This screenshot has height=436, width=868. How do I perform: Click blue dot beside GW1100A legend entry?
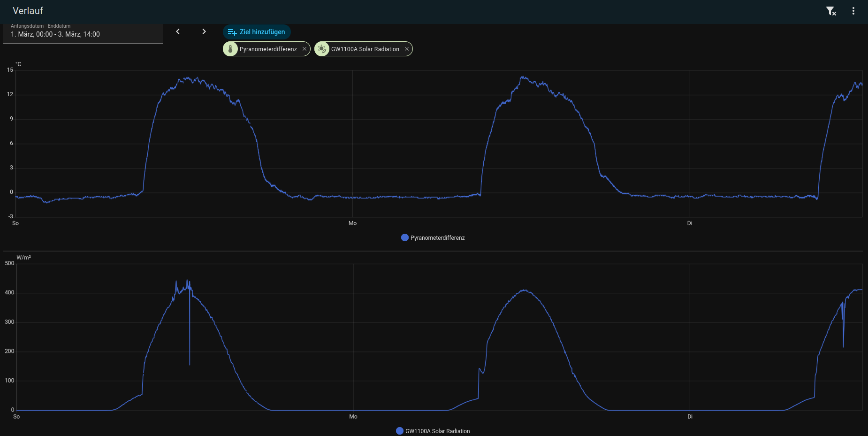pos(400,431)
